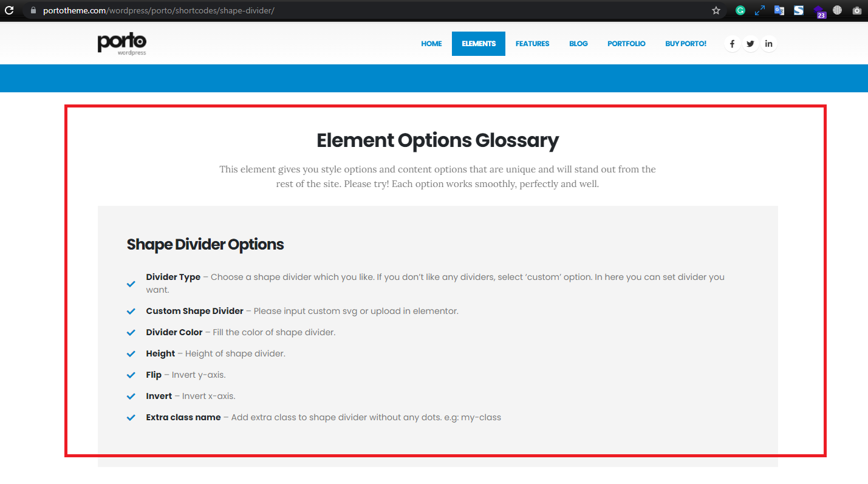Click the 'Height' bold label
This screenshot has width=868, height=484.
click(x=160, y=353)
